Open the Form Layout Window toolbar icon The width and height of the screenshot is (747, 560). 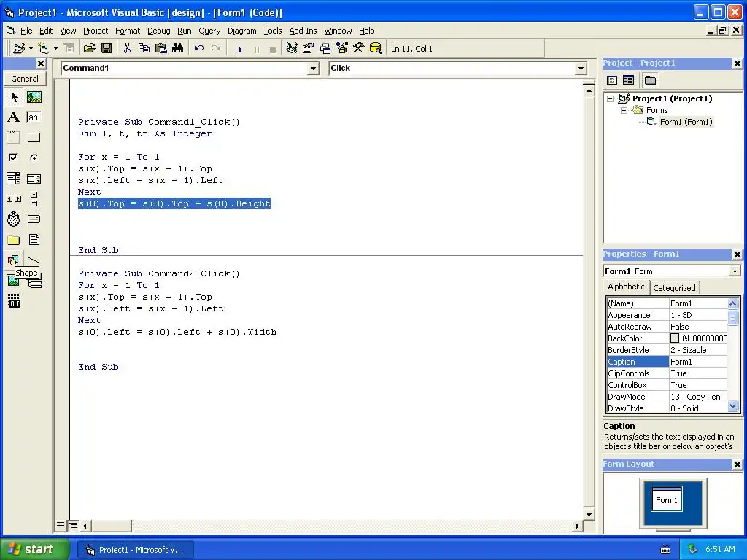coord(325,48)
